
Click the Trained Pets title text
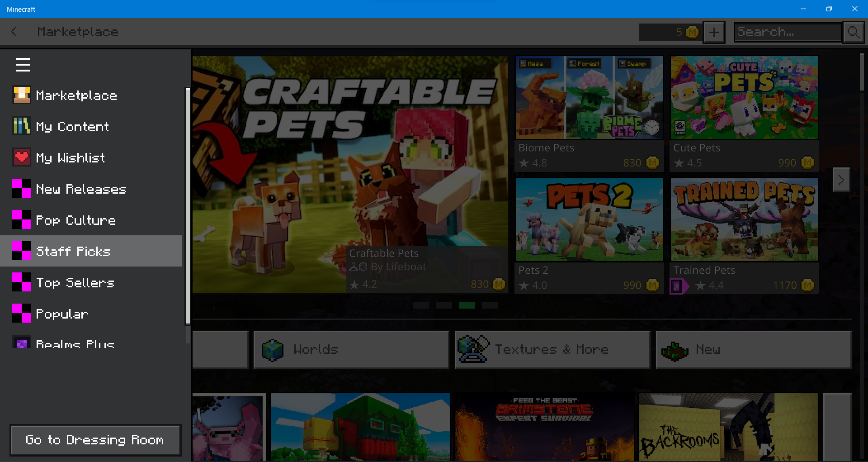point(704,270)
